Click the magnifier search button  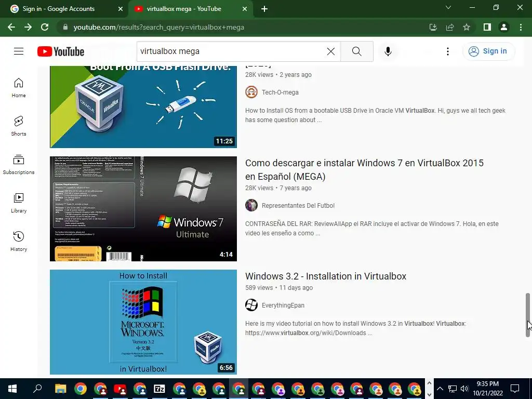[x=356, y=51]
